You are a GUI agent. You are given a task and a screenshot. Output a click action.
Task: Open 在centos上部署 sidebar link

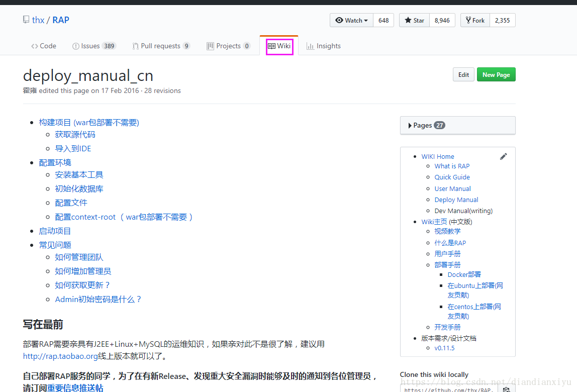pos(474,312)
